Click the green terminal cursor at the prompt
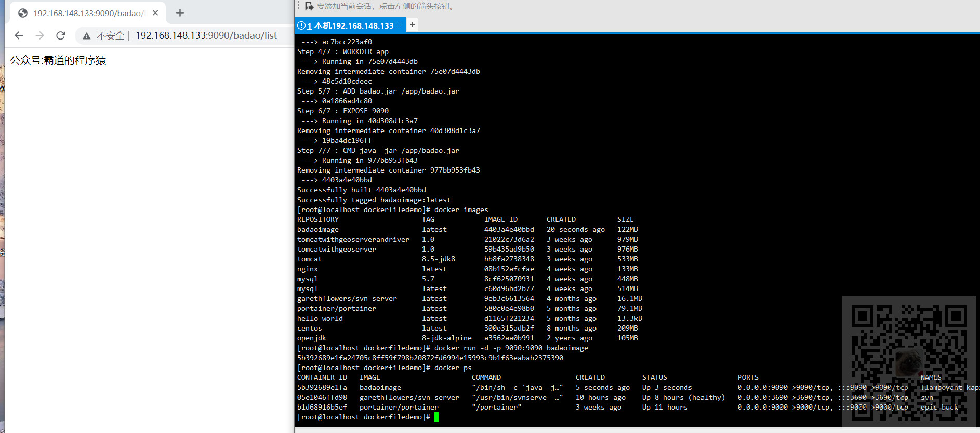980x433 pixels. [436, 417]
